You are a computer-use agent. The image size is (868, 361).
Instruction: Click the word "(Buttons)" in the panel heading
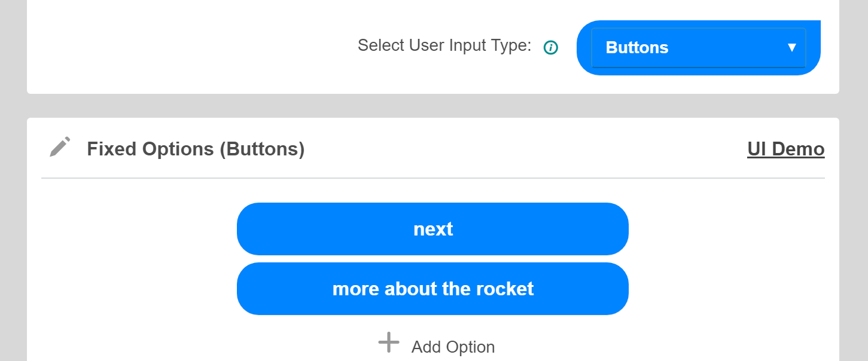point(262,149)
